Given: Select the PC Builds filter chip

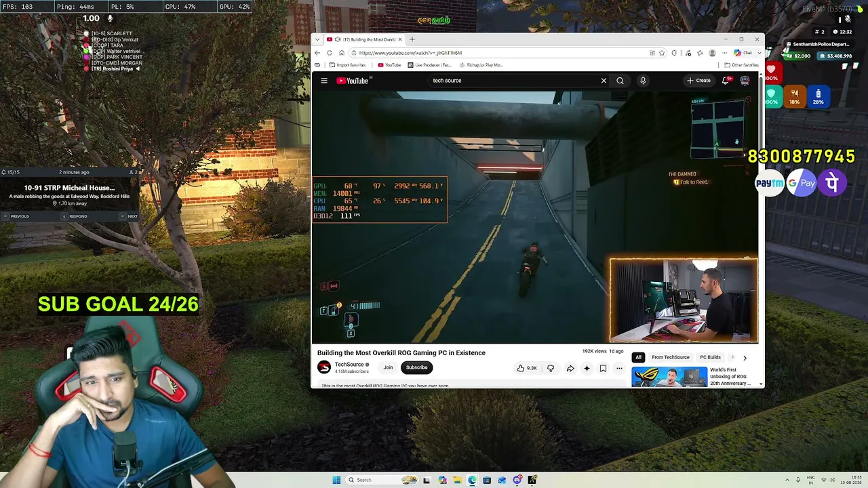Looking at the screenshot, I should point(710,357).
